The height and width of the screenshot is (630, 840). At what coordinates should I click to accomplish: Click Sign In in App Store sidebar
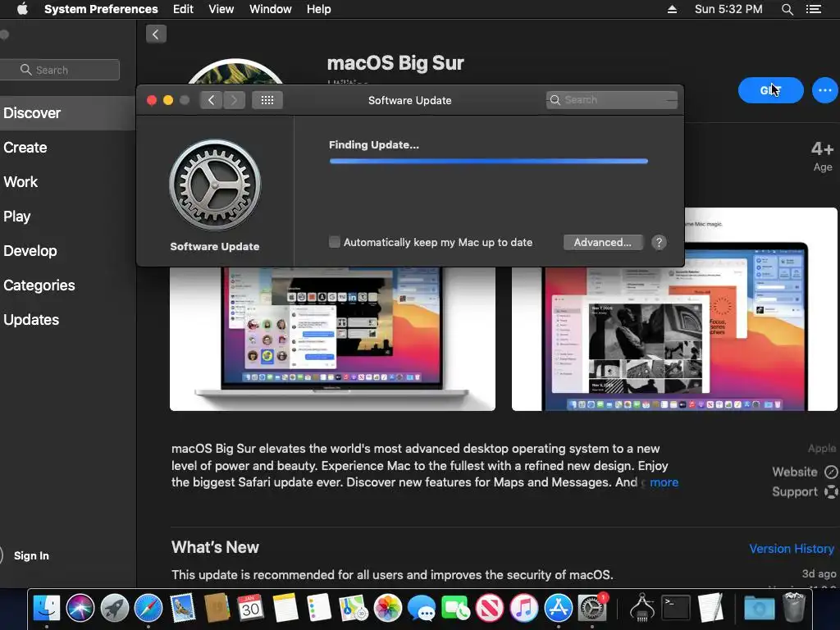coord(31,555)
